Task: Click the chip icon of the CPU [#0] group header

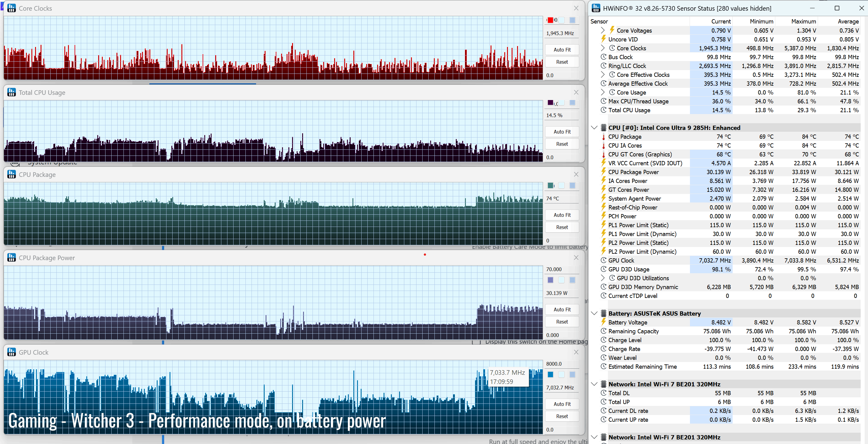Action: coord(603,128)
